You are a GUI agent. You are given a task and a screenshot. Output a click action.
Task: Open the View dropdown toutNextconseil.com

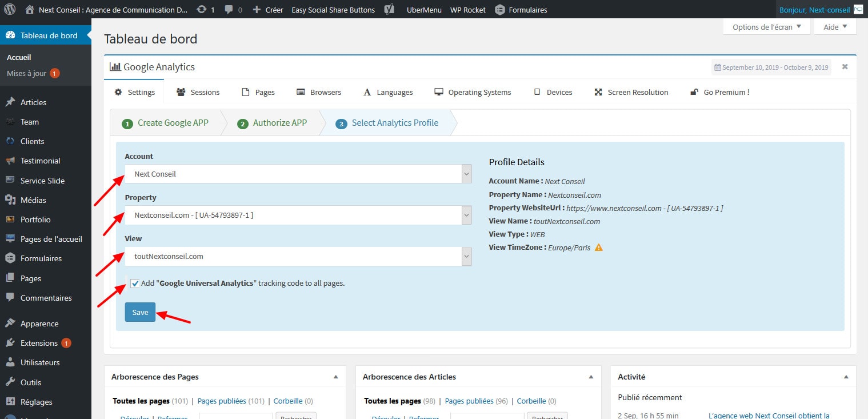click(x=298, y=256)
